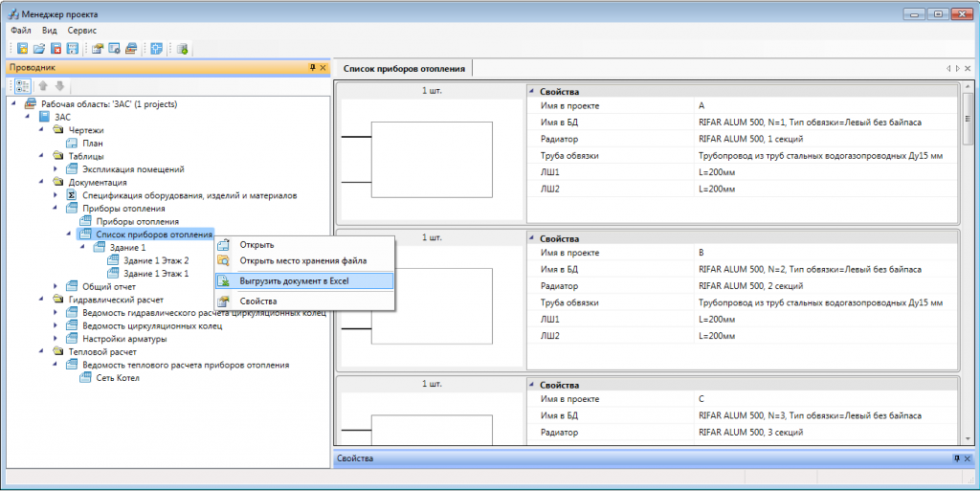Choose Открыть in the context menu
This screenshot has height=491, width=980.
click(303, 245)
